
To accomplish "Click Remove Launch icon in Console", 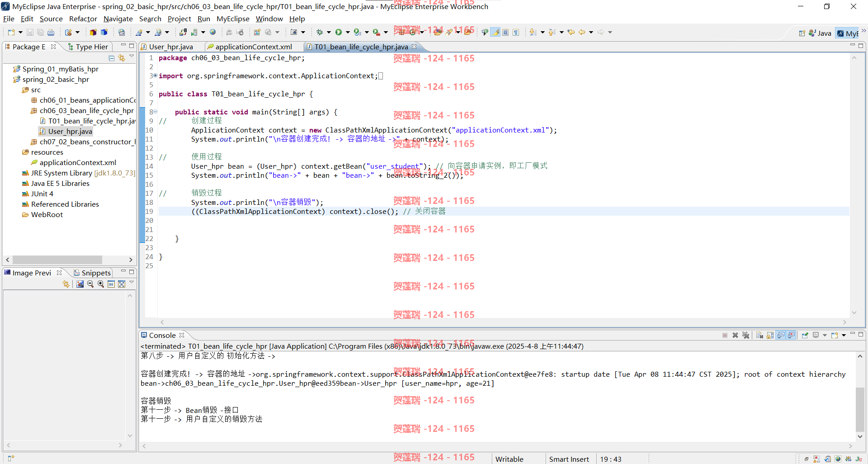I will [735, 335].
